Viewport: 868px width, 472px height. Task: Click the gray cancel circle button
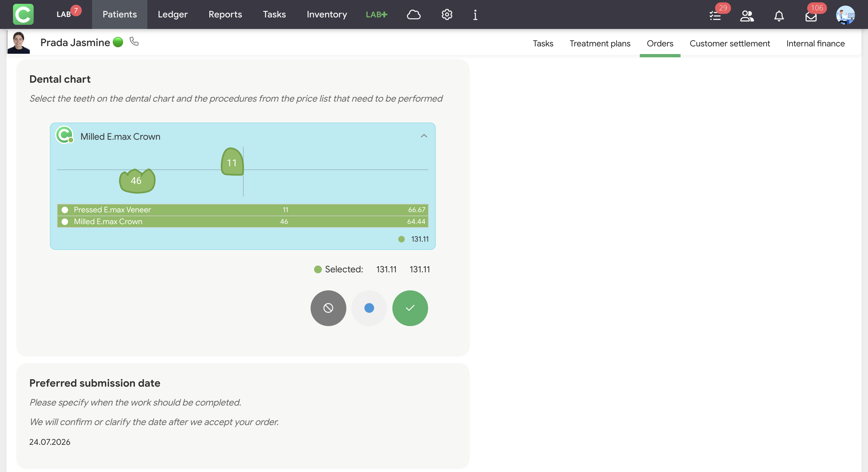pyautogui.click(x=328, y=308)
